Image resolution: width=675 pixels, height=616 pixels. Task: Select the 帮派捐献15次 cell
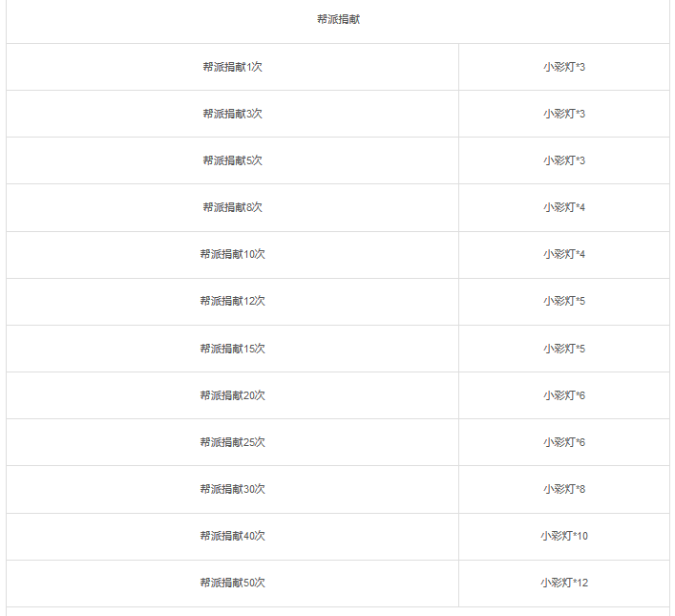pos(232,349)
